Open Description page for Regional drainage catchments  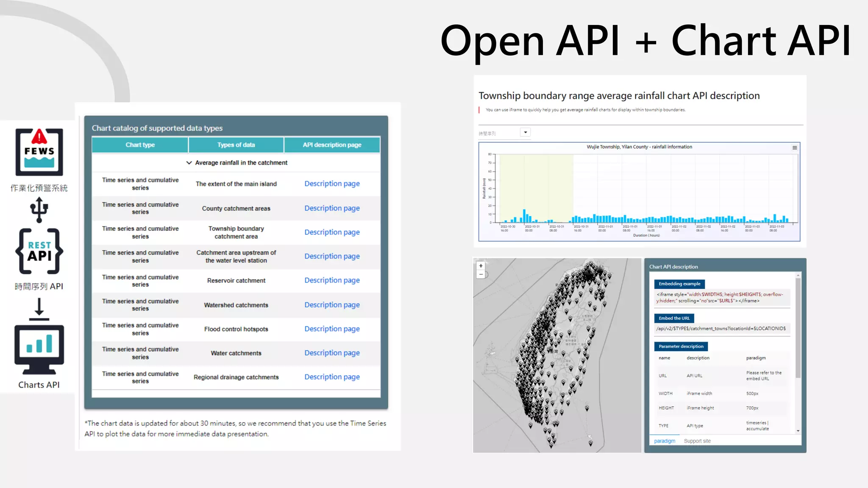tap(332, 377)
